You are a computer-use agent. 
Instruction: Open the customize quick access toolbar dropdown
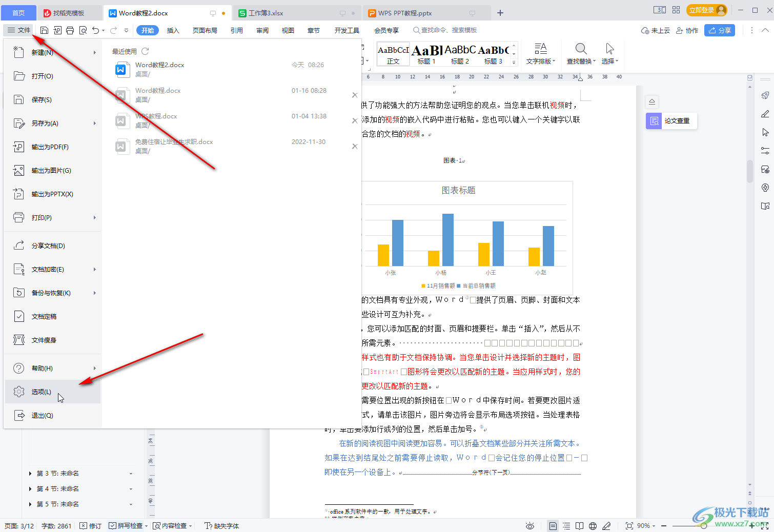pyautogui.click(x=127, y=30)
